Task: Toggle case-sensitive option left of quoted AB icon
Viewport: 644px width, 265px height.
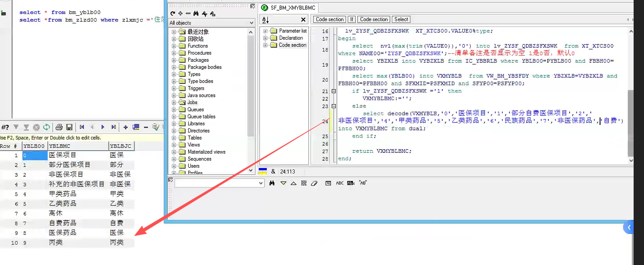Action: click(351, 183)
